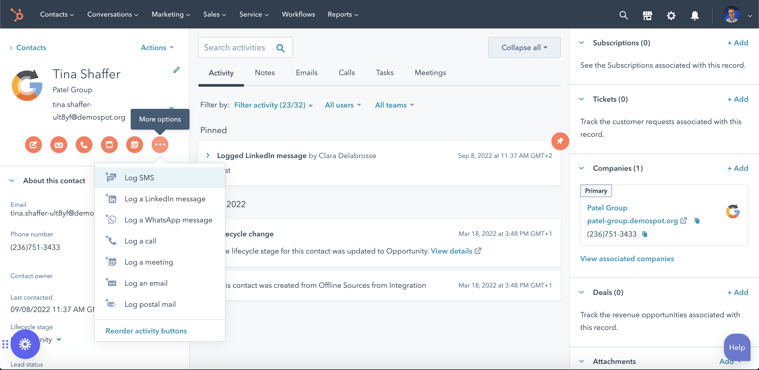This screenshot has width=759, height=370.
Task: Open the notifications bell
Action: point(695,15)
